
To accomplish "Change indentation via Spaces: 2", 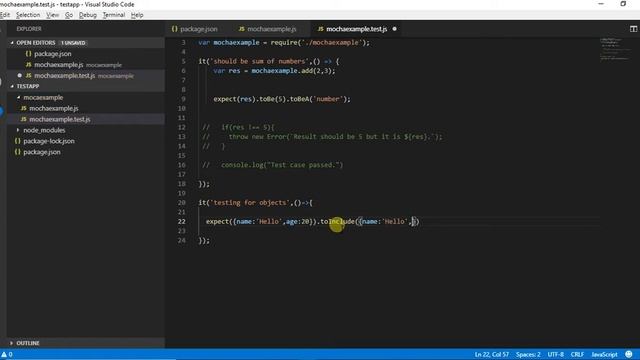I will pyautogui.click(x=528, y=354).
